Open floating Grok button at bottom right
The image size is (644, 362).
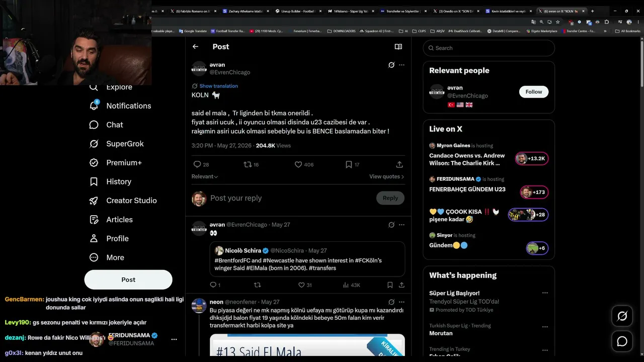[x=622, y=316]
